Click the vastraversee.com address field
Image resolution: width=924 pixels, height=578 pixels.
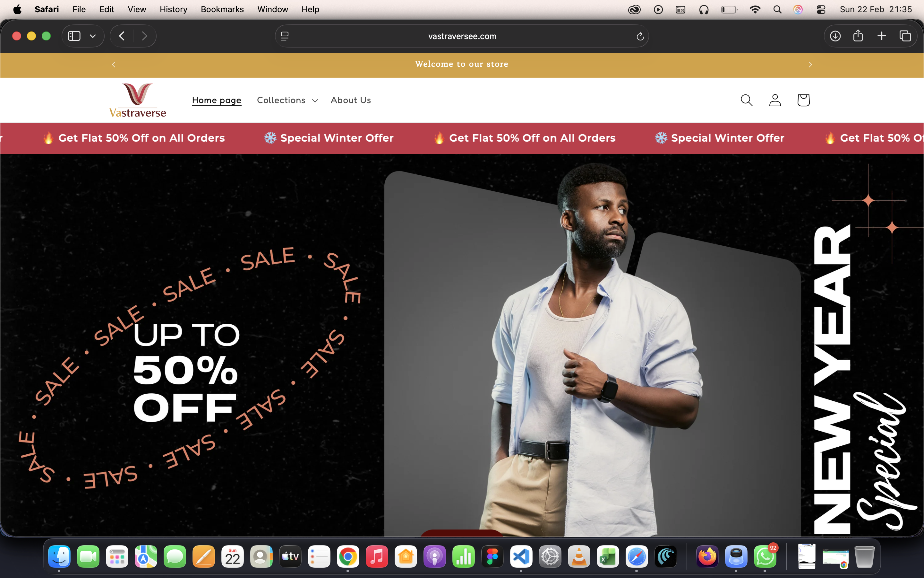click(x=462, y=36)
